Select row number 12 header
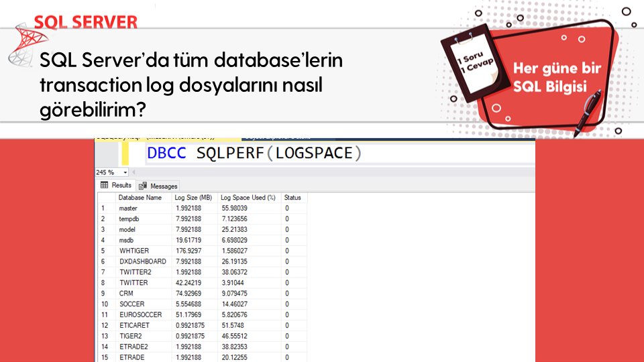 click(107, 326)
